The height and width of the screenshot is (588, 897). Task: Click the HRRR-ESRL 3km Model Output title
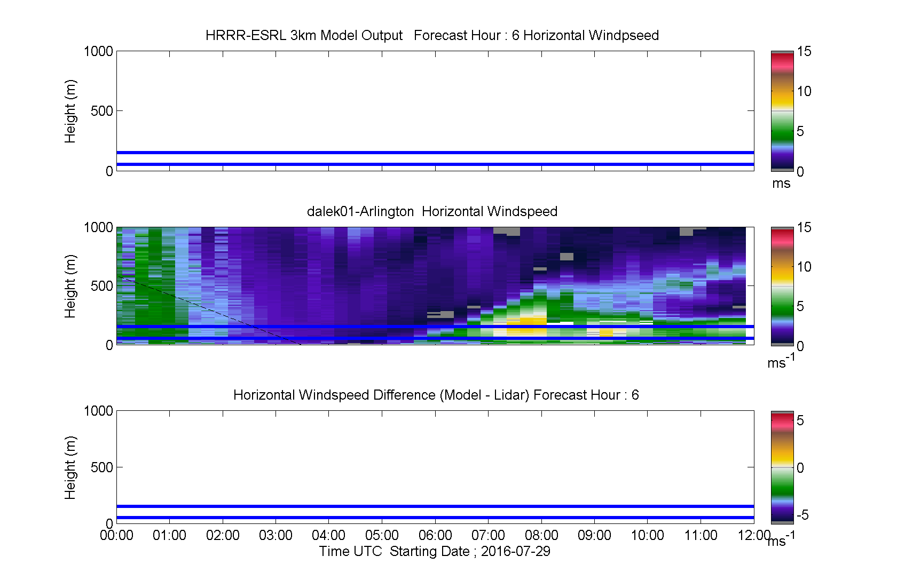pos(432,35)
